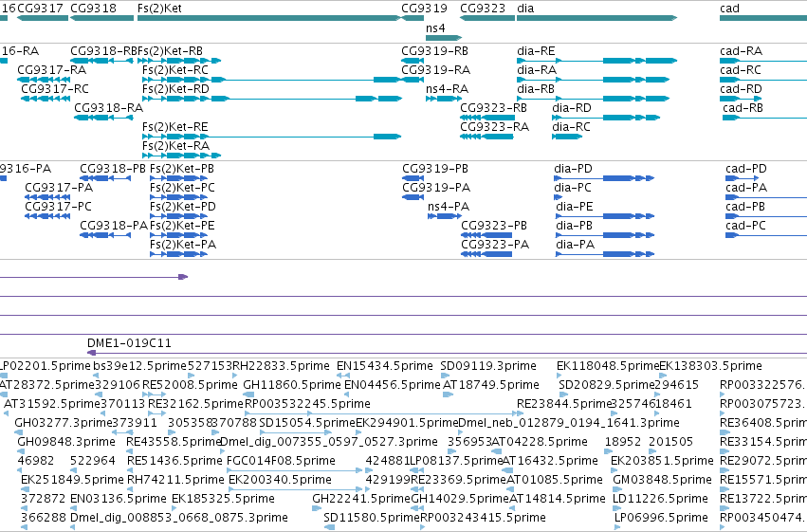
Task: Select transcript CG9319-RB
Action: coord(435,51)
